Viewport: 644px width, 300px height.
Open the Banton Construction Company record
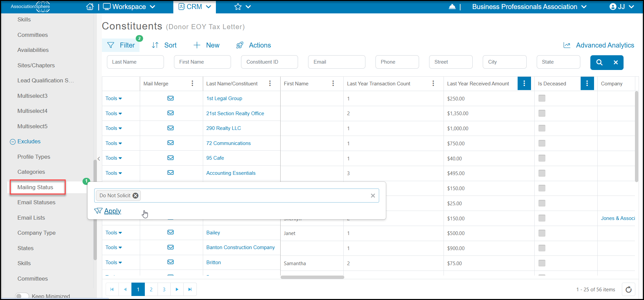(x=240, y=247)
